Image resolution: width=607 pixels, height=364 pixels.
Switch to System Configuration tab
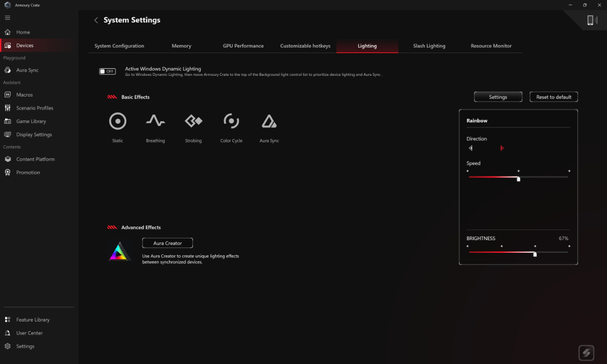(x=119, y=46)
